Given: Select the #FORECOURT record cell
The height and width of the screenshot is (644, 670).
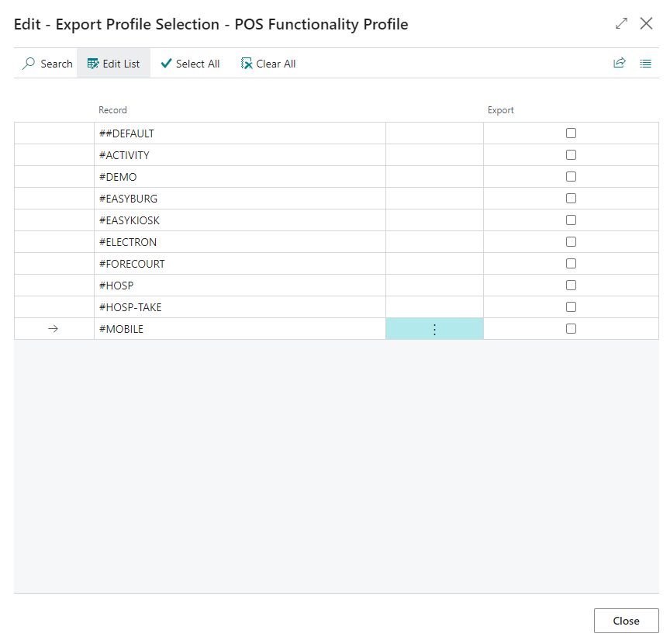Looking at the screenshot, I should 132,264.
